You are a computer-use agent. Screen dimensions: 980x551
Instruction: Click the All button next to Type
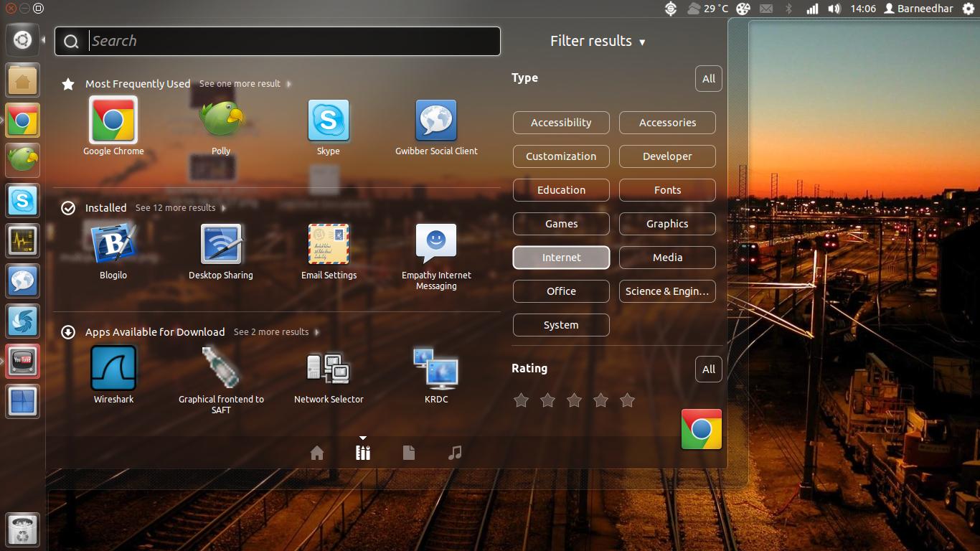tap(708, 79)
